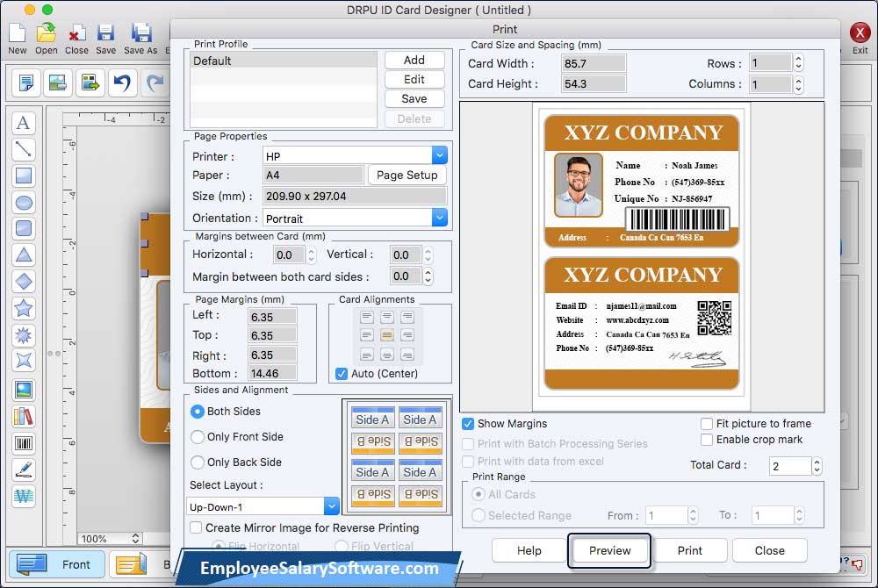Click the Top page margin field
The height and width of the screenshot is (588, 878).
point(272,335)
